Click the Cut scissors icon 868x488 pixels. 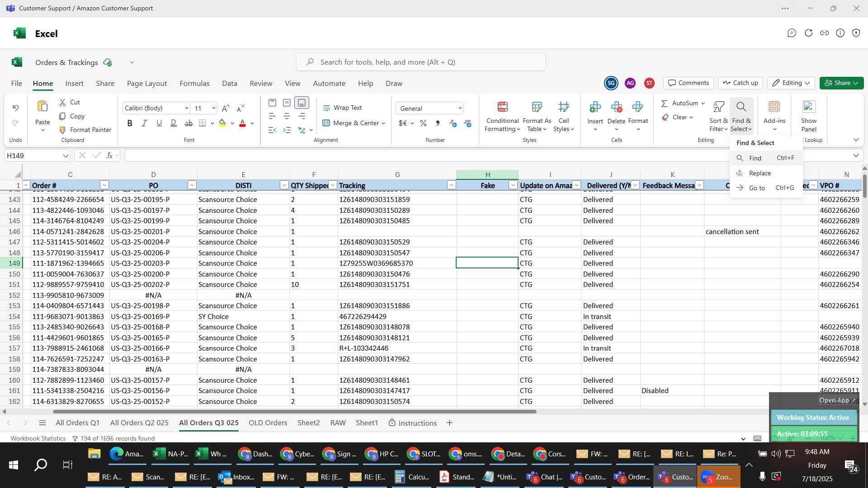coord(62,103)
